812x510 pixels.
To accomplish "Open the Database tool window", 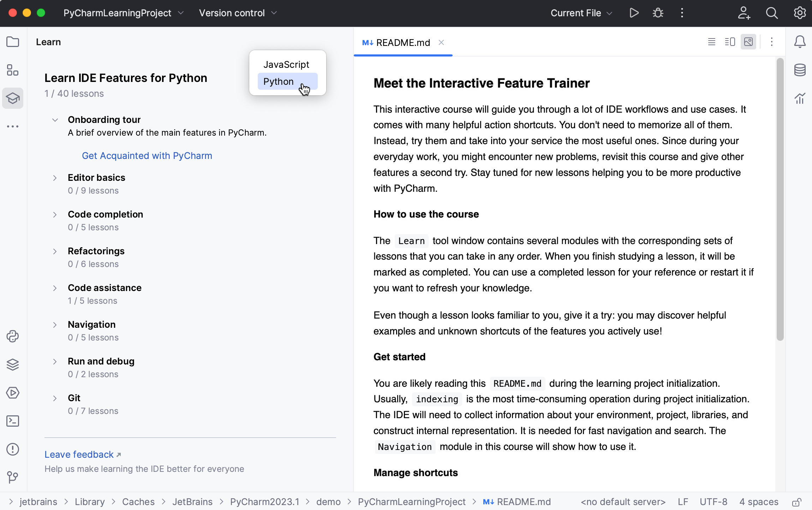I will point(800,70).
